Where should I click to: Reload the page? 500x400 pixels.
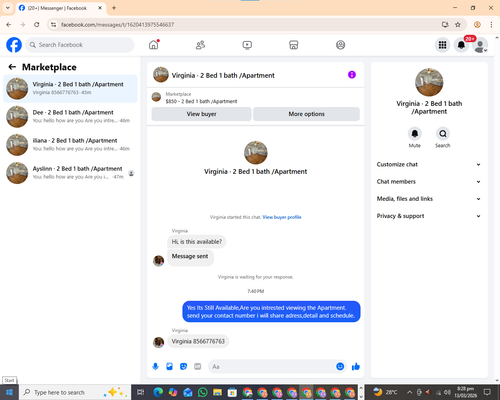pos(37,25)
